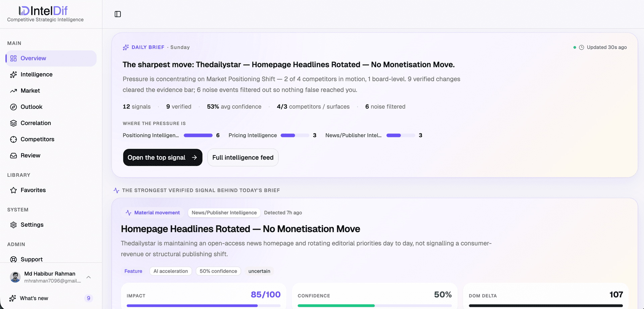Screen dimensions: 644x309
Task: Click the Positioning Intelligence pressure bar
Action: 198,135
